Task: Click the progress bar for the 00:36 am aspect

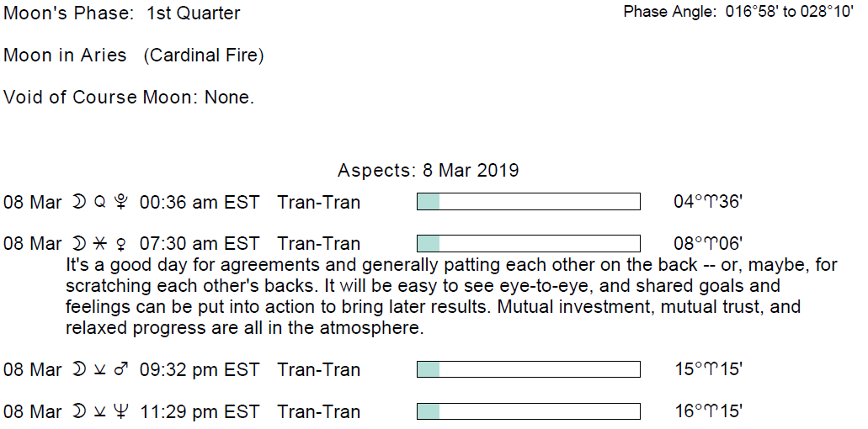Action: (529, 202)
